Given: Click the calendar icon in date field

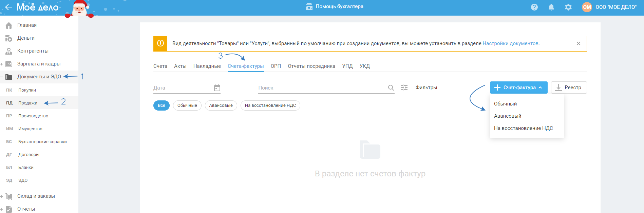Looking at the screenshot, I should (217, 88).
